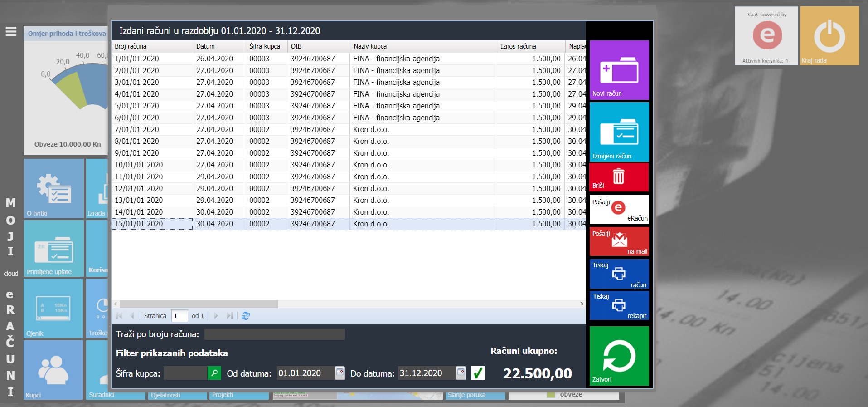Screen dimensions: 868x407
Task: Open the Kupci tile
Action: pyautogui.click(x=53, y=370)
